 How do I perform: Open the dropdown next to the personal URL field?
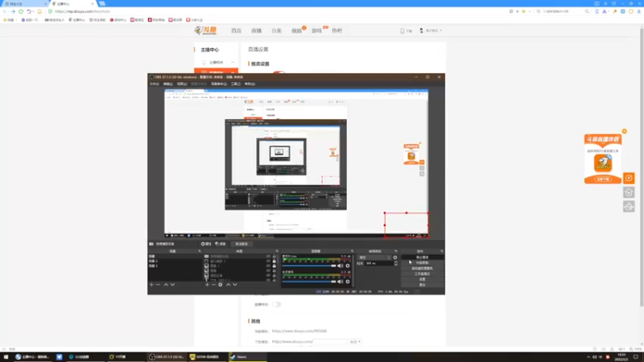(x=355, y=341)
